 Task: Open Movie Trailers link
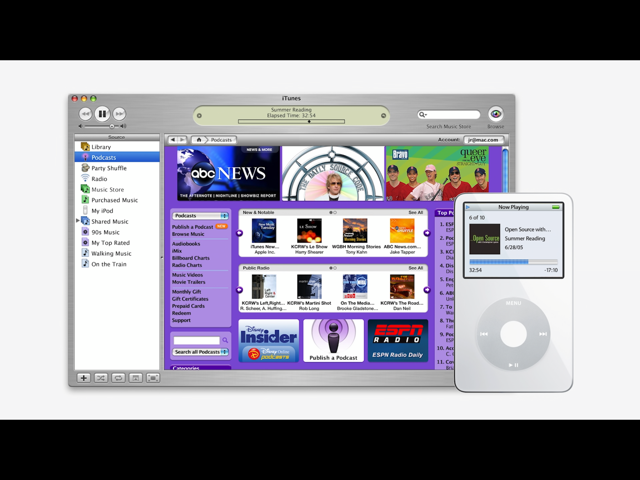pos(188,282)
